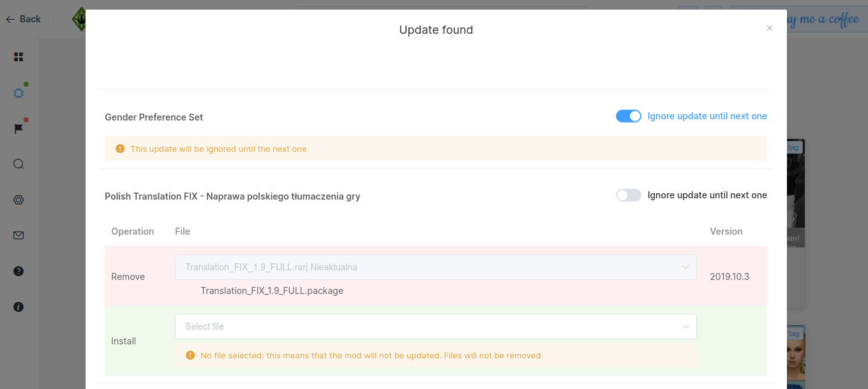Screen dimensions: 868x389
Task: Disable ignore update for Gender Preference Set
Action: 628,116
